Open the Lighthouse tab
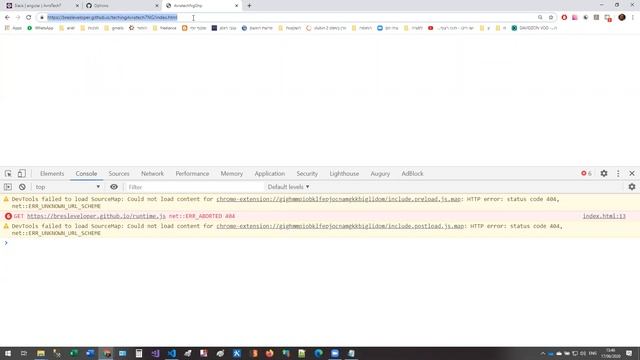The height and width of the screenshot is (360, 640). coord(344,173)
